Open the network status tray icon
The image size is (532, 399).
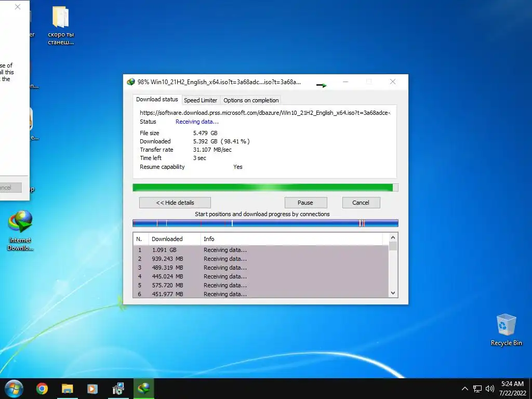click(x=477, y=389)
